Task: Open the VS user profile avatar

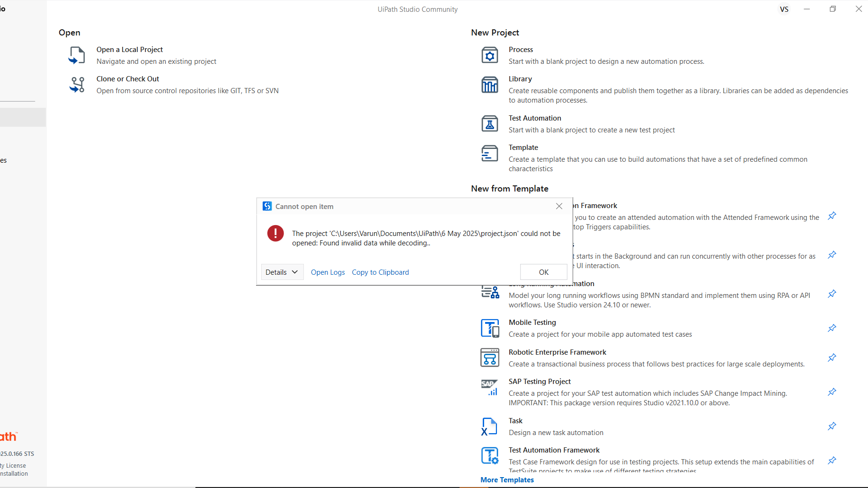Action: coord(784,9)
